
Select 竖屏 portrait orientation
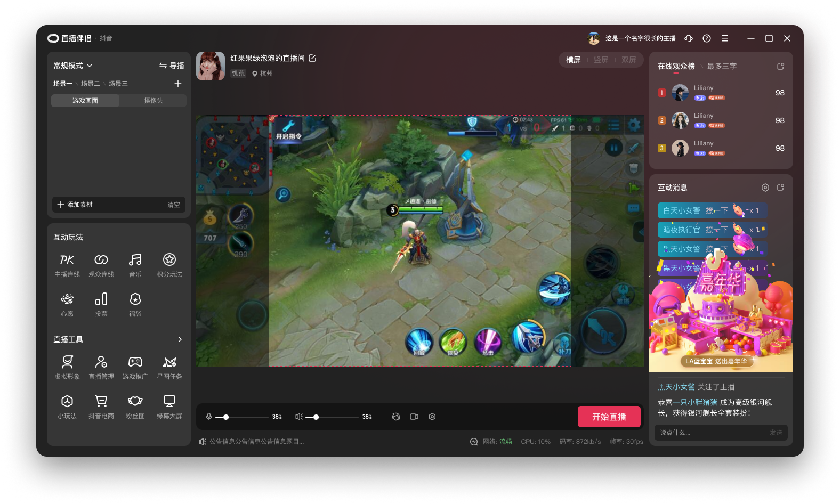click(601, 60)
